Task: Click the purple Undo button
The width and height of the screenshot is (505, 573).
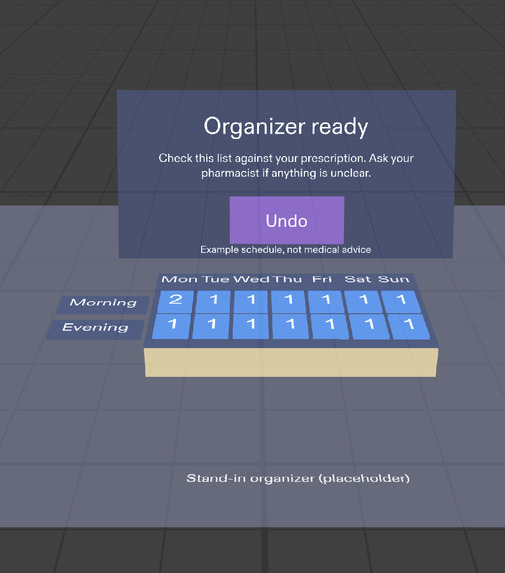Action: point(287,220)
